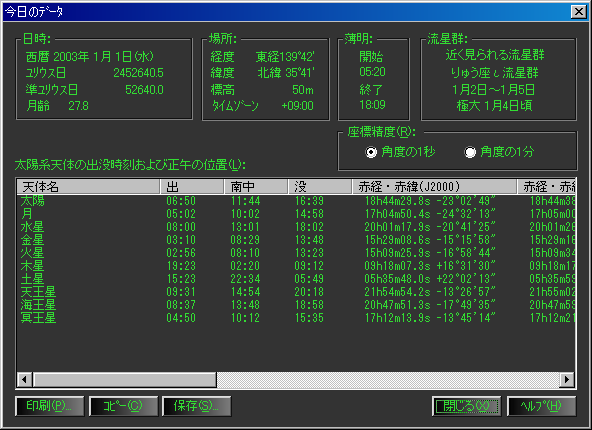Viewport: 592px width, 430px height.
Task: Click the latitude value 北緯 35°41'
Action: click(x=286, y=72)
